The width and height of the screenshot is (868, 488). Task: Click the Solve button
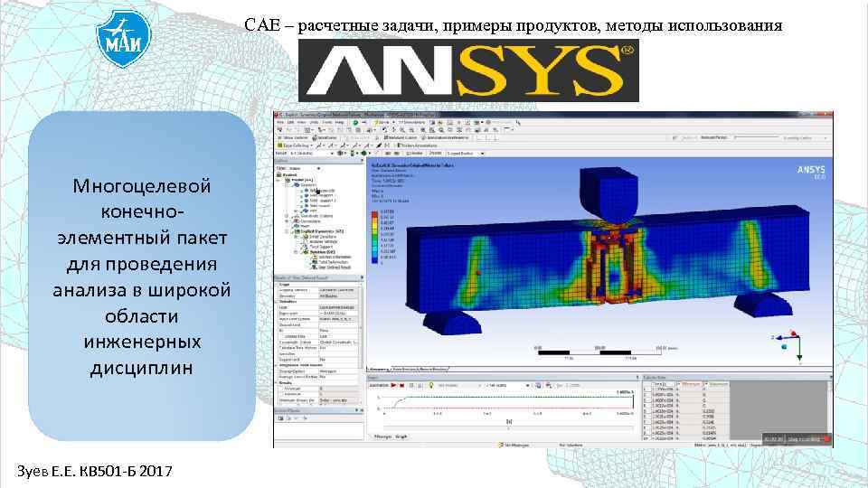pos(382,122)
